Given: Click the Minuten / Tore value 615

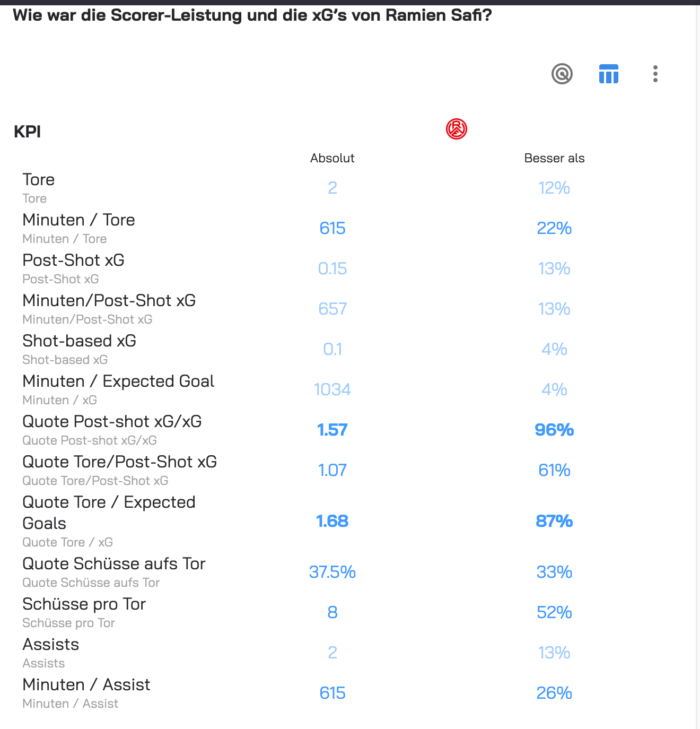Looking at the screenshot, I should pos(332,228).
